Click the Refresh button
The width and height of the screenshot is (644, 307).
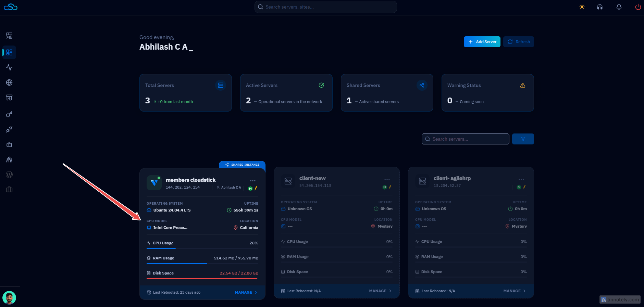(519, 42)
